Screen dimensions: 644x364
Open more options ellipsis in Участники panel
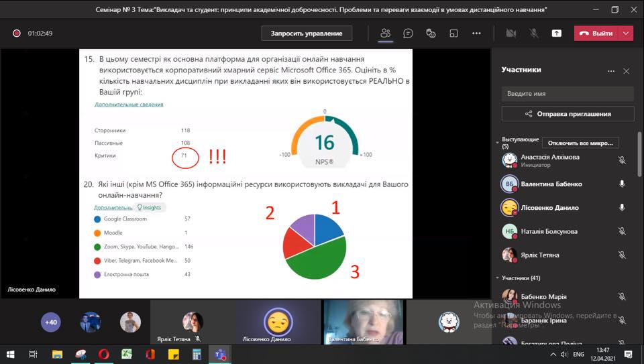click(x=611, y=71)
